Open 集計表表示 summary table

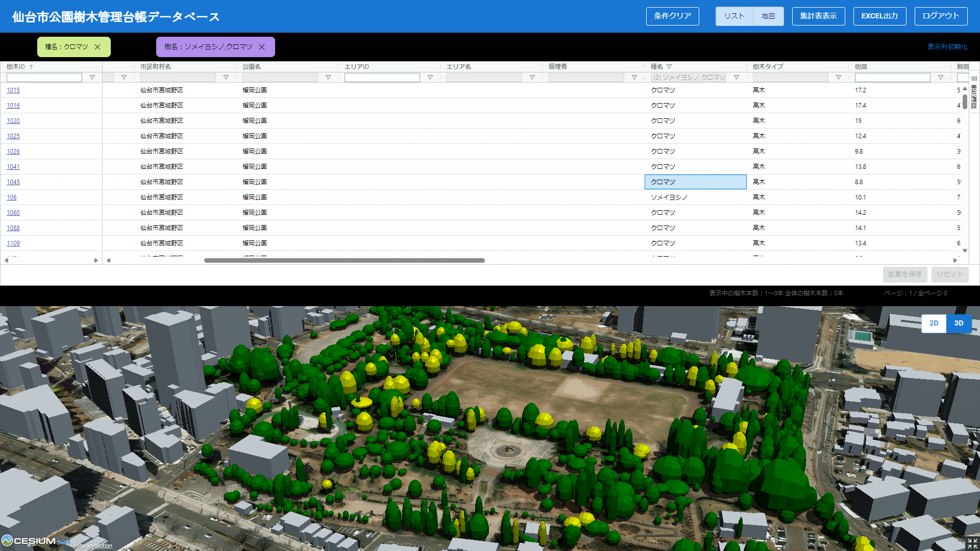click(819, 16)
